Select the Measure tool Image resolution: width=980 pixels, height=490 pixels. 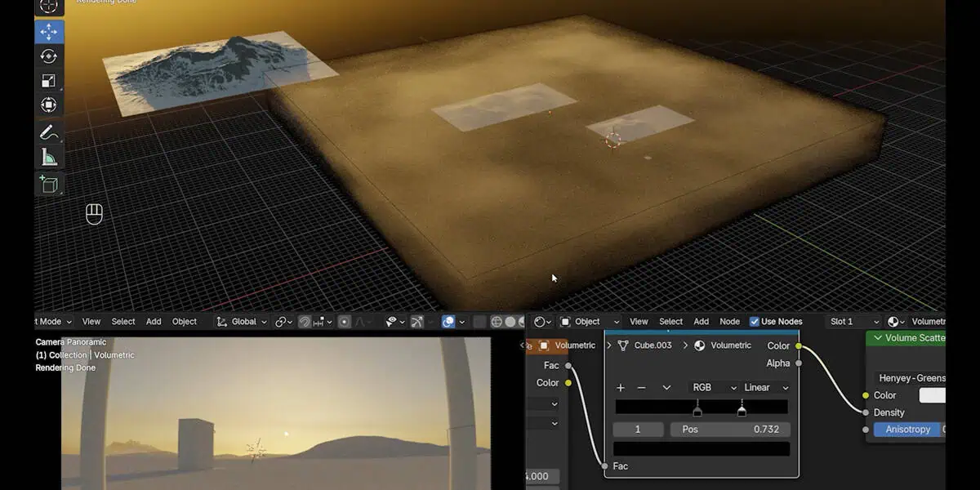tap(49, 157)
